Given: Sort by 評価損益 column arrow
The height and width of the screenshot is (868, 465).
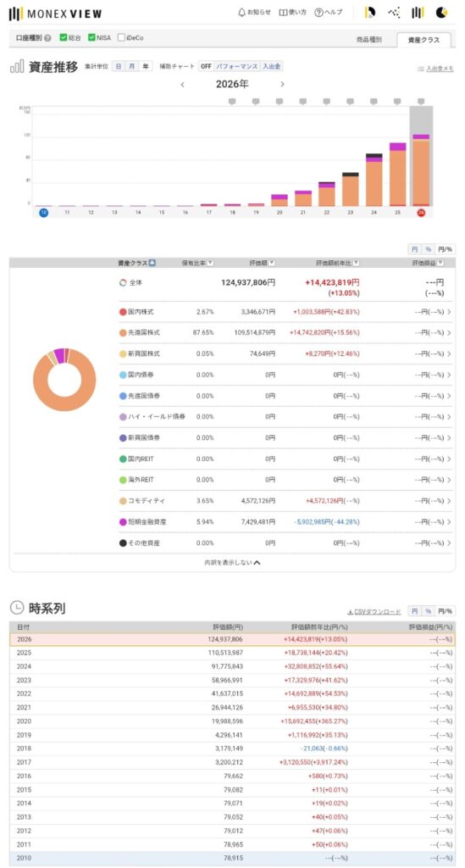Looking at the screenshot, I should 440,263.
